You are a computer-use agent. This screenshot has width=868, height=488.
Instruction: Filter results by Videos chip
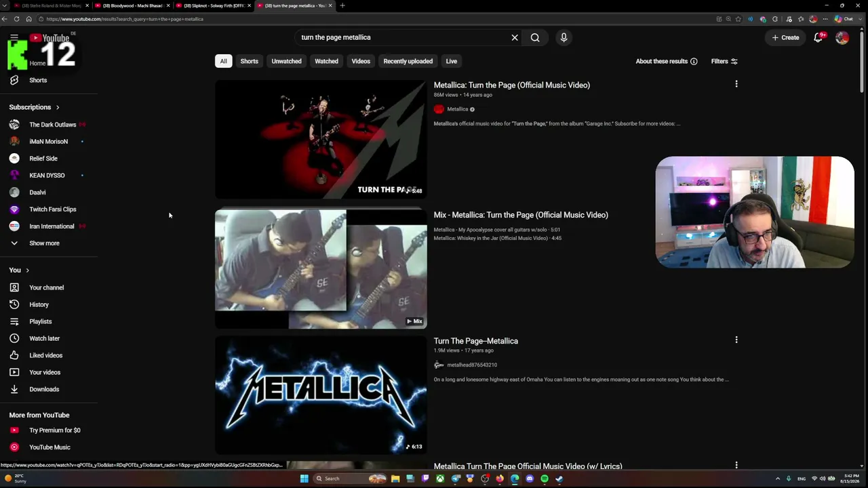(x=361, y=61)
